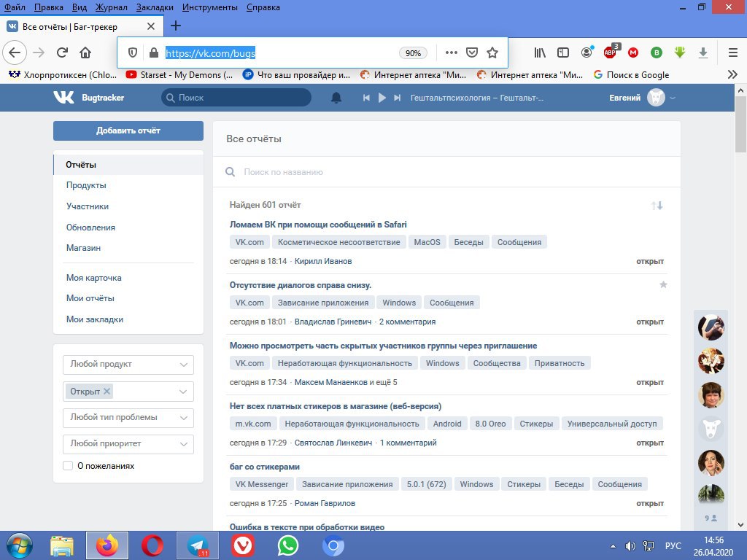Viewport: 747px width, 560px height.
Task: Open the Adblock Plus extension
Action: [x=611, y=52]
